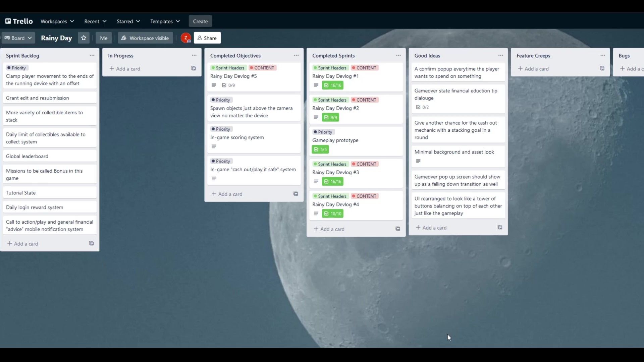Open the member avatar Z
The height and width of the screenshot is (362, 644).
tap(185, 38)
